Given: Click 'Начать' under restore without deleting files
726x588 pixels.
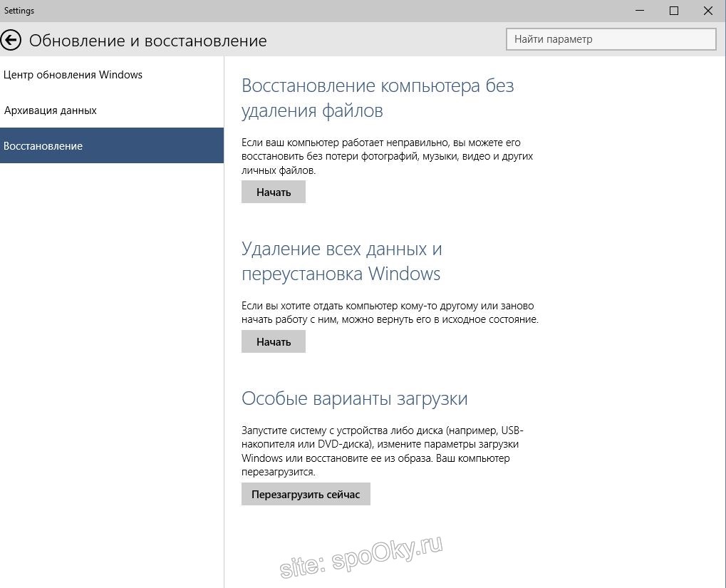Looking at the screenshot, I should 273,192.
